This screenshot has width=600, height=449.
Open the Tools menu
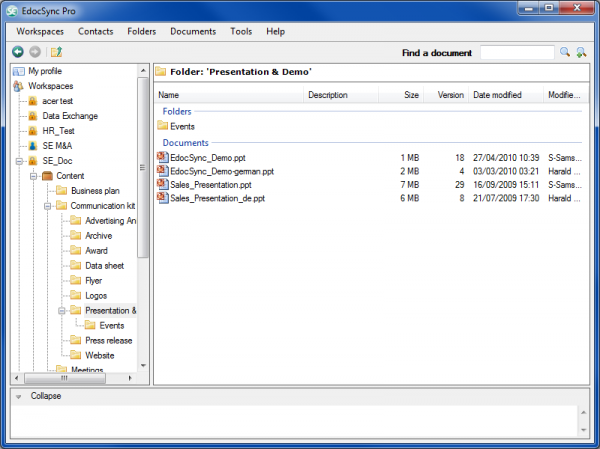(241, 31)
